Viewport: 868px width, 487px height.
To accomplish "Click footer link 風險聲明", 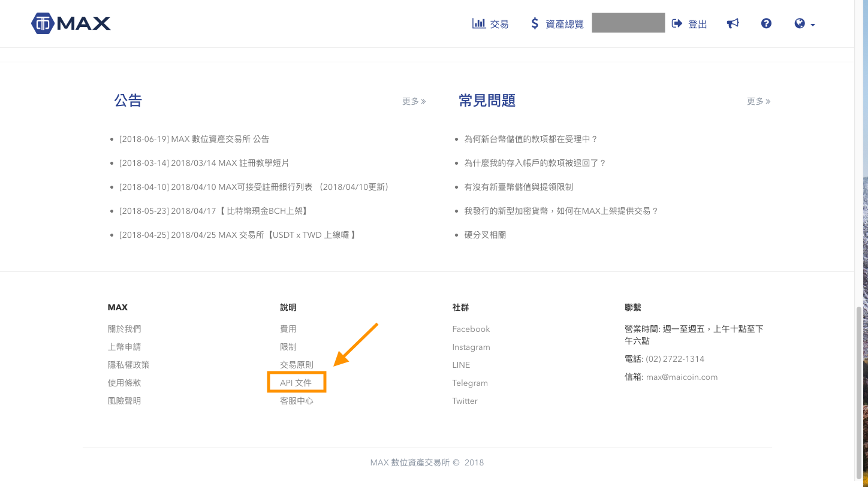I will coord(125,401).
